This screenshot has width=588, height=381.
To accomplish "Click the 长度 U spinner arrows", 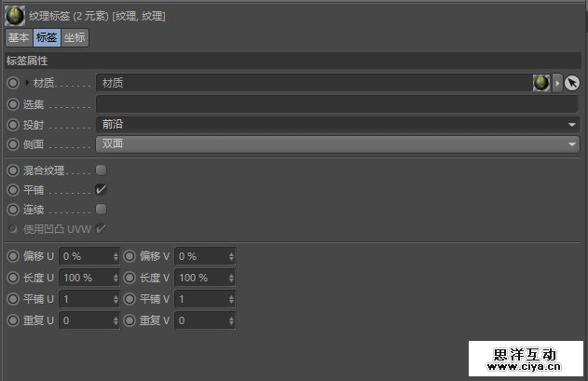I will [116, 278].
